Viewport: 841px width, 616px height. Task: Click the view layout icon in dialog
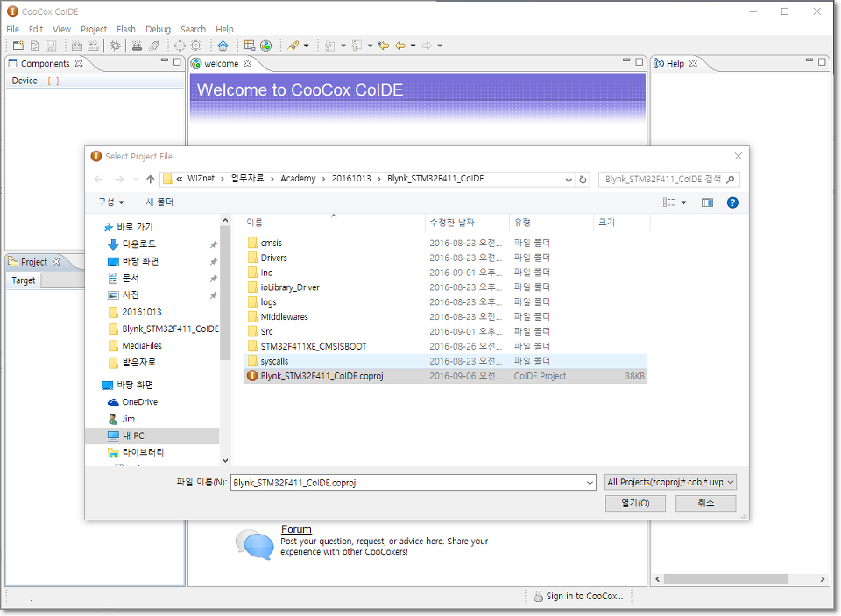click(668, 202)
